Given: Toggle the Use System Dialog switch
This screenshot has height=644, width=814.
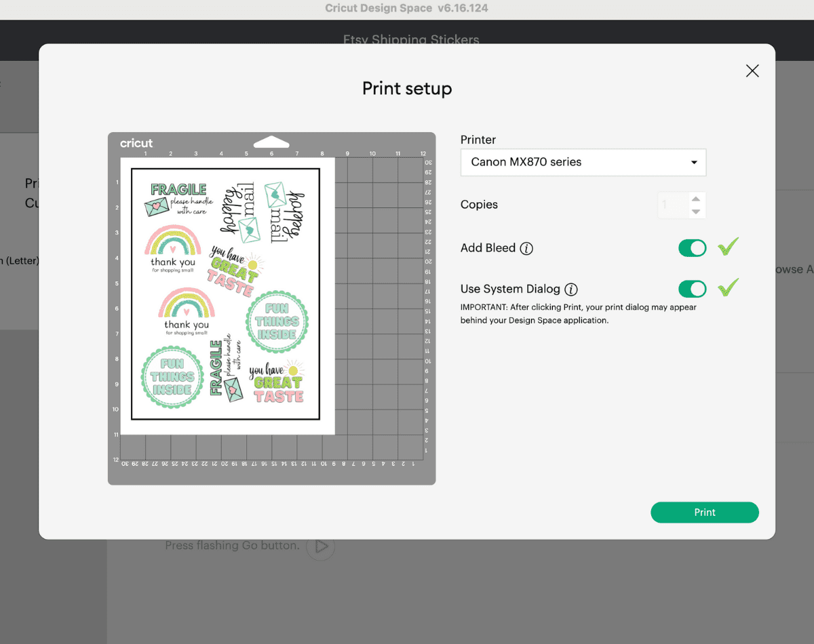Looking at the screenshot, I should coord(692,289).
